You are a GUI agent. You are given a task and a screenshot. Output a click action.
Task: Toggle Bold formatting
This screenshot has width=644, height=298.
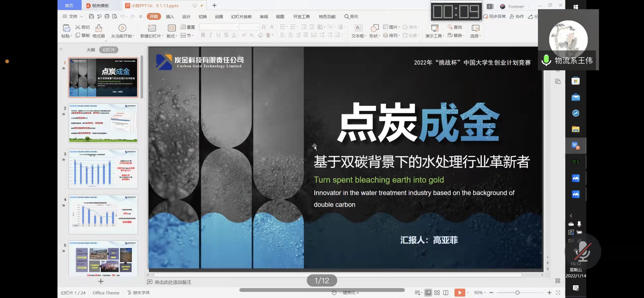[203, 35]
